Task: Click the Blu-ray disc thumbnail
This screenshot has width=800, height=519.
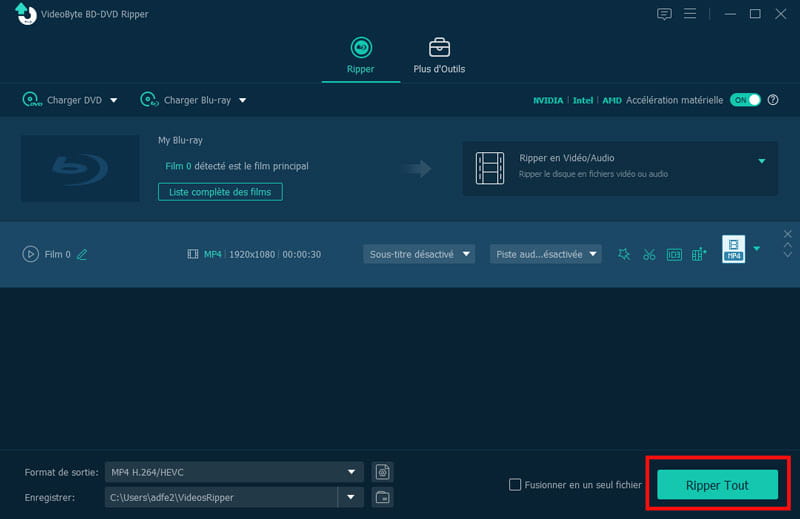Action: point(80,168)
